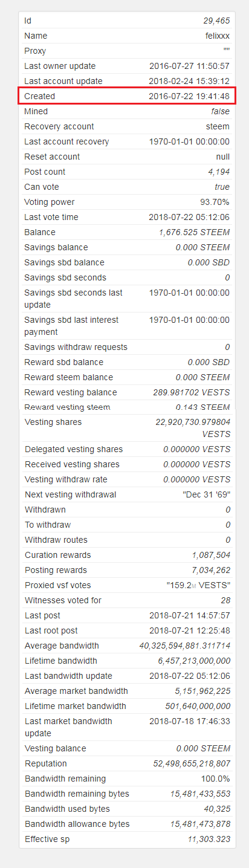The width and height of the screenshot is (249, 868).
Task: Click the Witnesses voted for count 28
Action: tap(225, 600)
